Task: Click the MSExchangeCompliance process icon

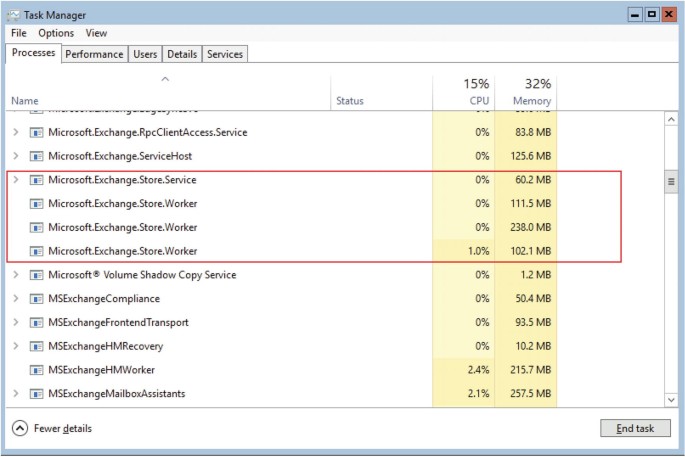Action: [36, 299]
